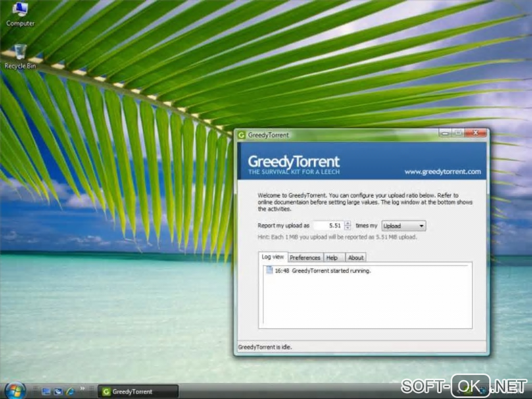The width and height of the screenshot is (532, 399).
Task: Close the GreedyTorrent window
Action: coord(475,133)
